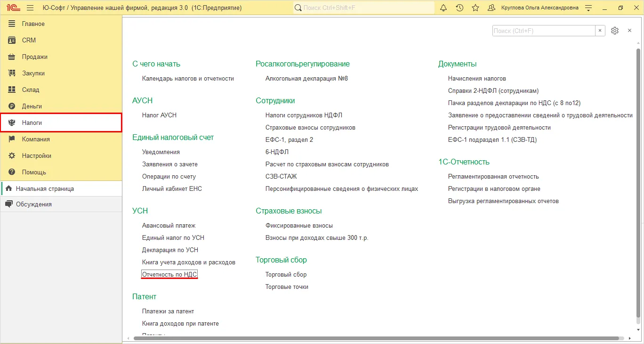Open the history clock icon
Screen dimensions: 644x344
459,8
